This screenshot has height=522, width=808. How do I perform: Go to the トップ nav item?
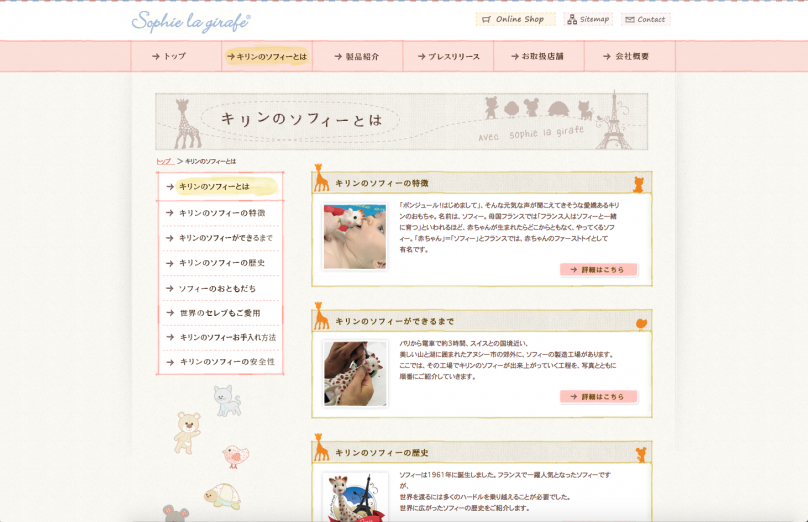coord(176,56)
